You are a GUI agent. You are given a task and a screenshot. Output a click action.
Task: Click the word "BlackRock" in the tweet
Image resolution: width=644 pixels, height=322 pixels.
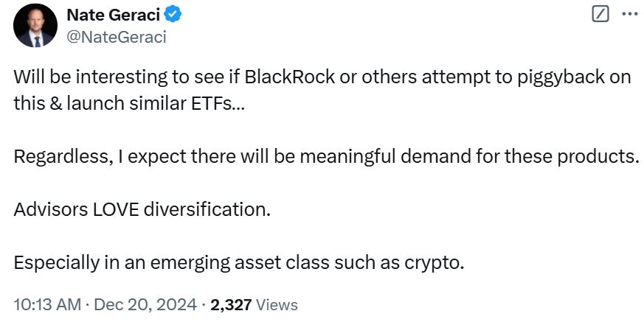(x=305, y=78)
